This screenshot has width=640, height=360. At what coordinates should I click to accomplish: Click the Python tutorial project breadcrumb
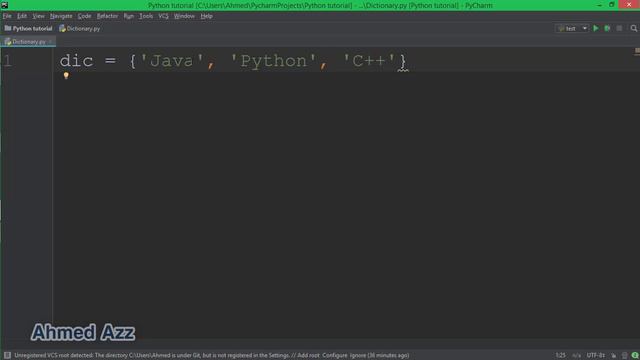[x=29, y=29]
